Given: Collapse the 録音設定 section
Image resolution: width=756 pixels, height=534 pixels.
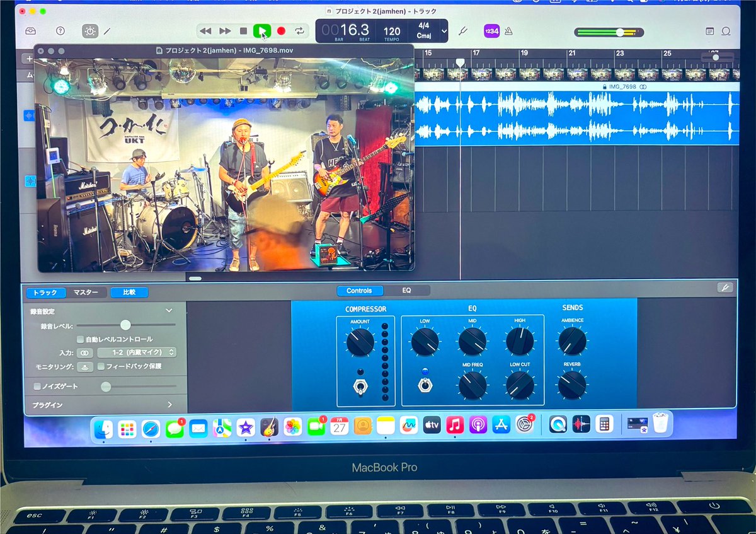Looking at the screenshot, I should (x=168, y=311).
